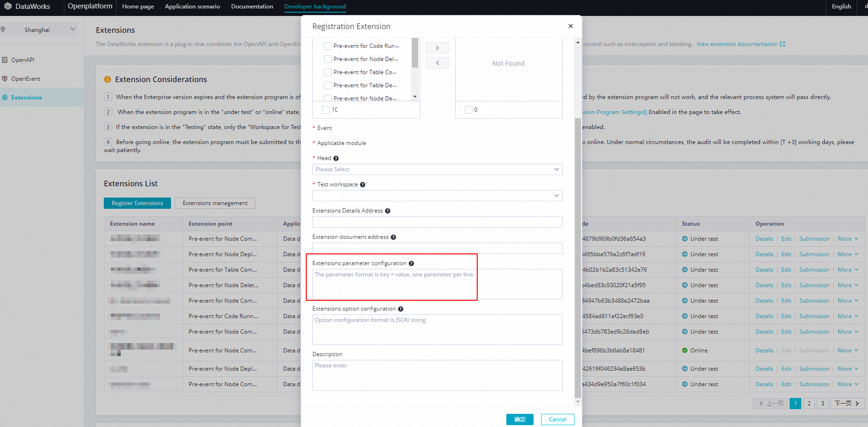Image resolution: width=868 pixels, height=427 pixels.
Task: Close the Registration Extension dialog
Action: point(570,26)
